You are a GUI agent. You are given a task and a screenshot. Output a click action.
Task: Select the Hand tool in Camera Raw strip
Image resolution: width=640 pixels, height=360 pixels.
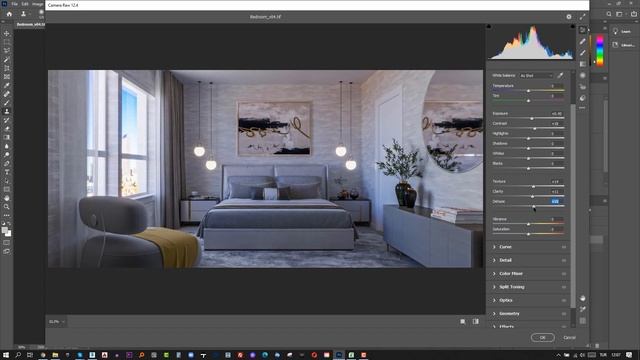[582, 298]
